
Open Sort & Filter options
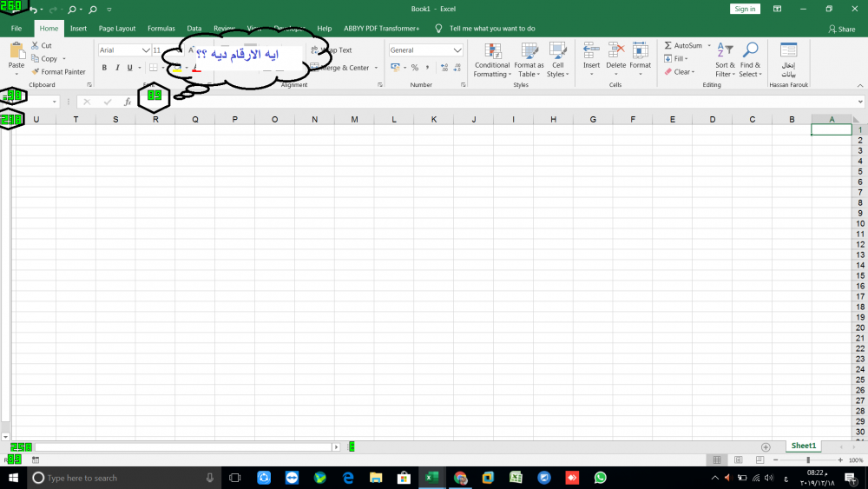pos(725,60)
